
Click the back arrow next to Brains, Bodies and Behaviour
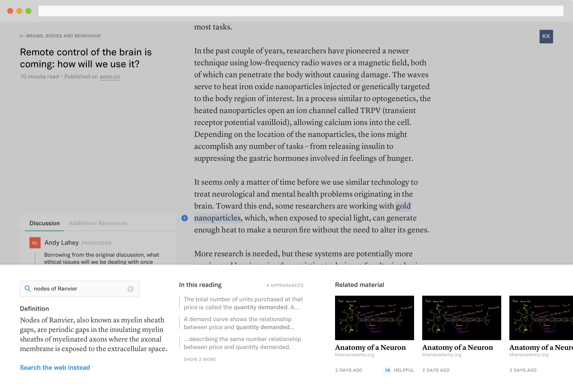click(x=22, y=36)
